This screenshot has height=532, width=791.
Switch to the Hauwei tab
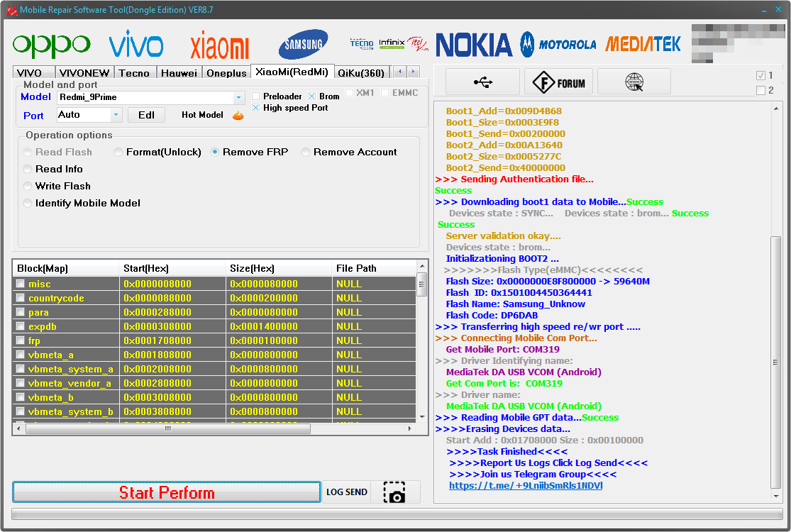pyautogui.click(x=179, y=73)
